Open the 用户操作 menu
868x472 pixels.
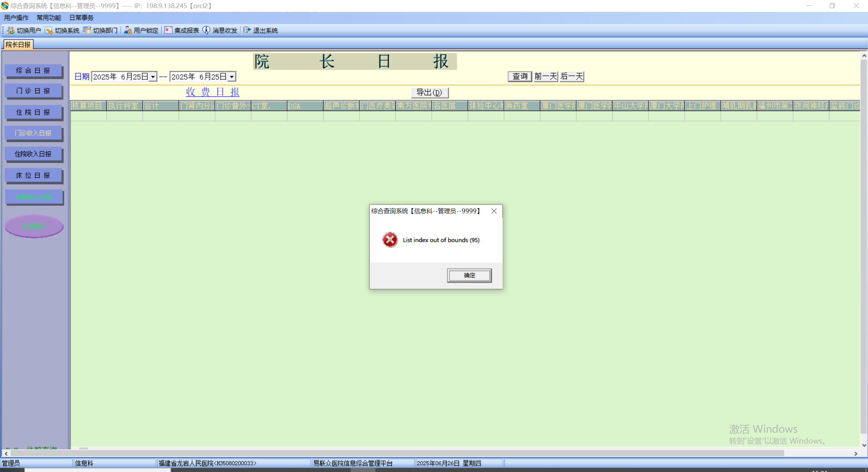click(x=16, y=18)
